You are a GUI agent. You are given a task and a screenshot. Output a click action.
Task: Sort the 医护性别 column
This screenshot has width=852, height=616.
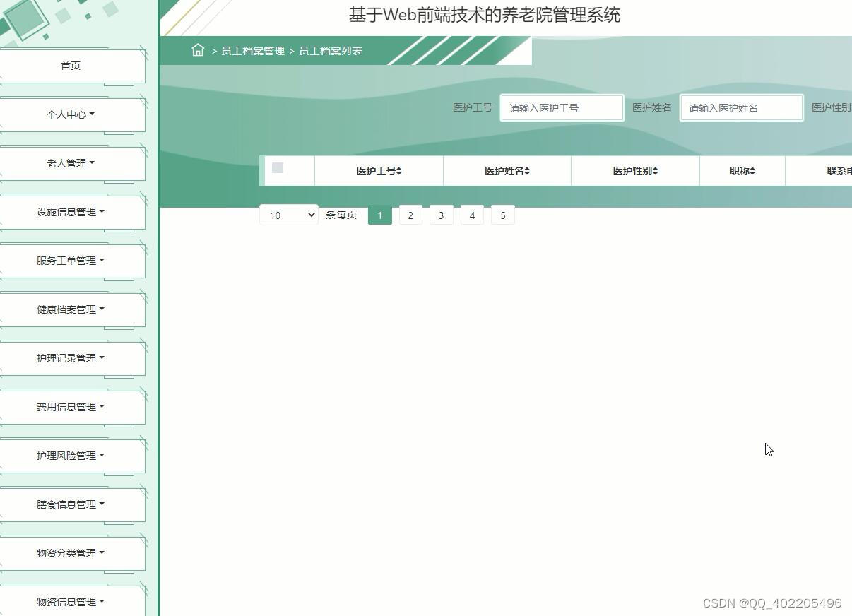coord(634,170)
